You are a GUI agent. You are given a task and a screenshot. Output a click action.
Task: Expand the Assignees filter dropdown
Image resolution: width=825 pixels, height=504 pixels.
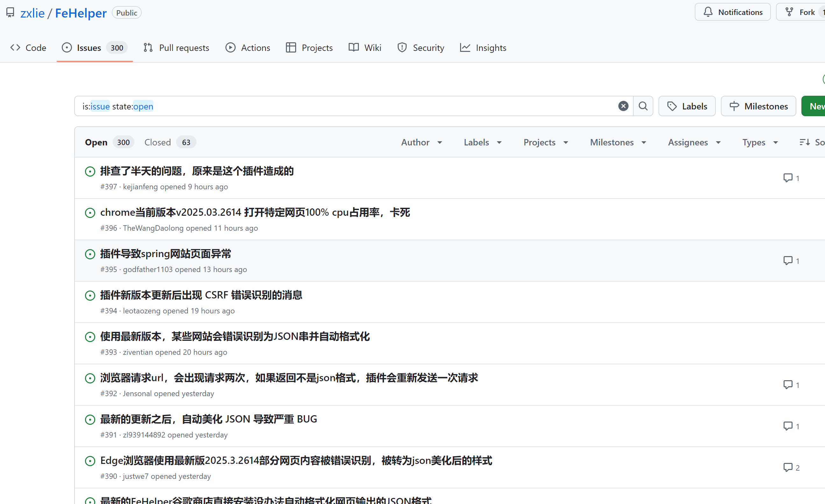point(694,142)
